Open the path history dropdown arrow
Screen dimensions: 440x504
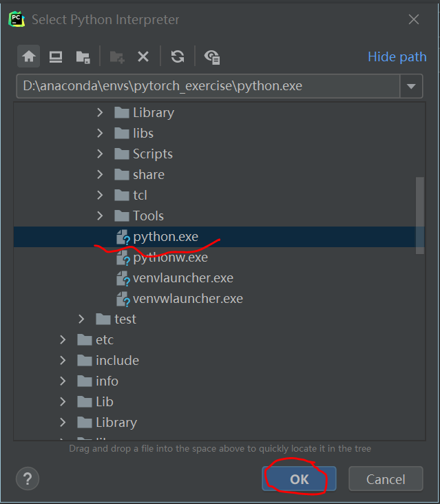pyautogui.click(x=411, y=86)
